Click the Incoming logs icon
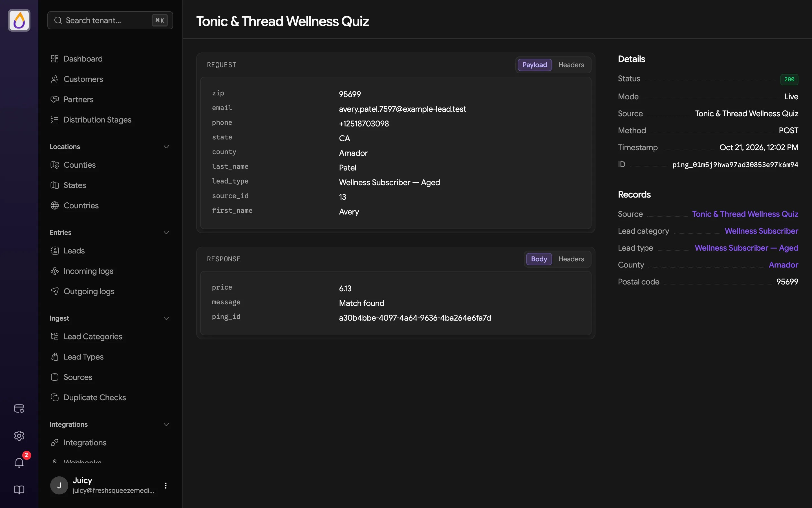The image size is (812, 508). (x=55, y=271)
